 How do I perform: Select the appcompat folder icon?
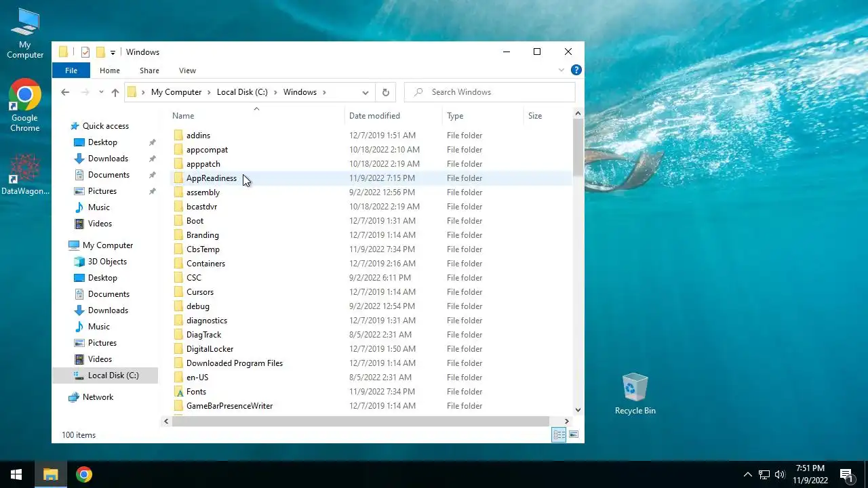point(178,150)
